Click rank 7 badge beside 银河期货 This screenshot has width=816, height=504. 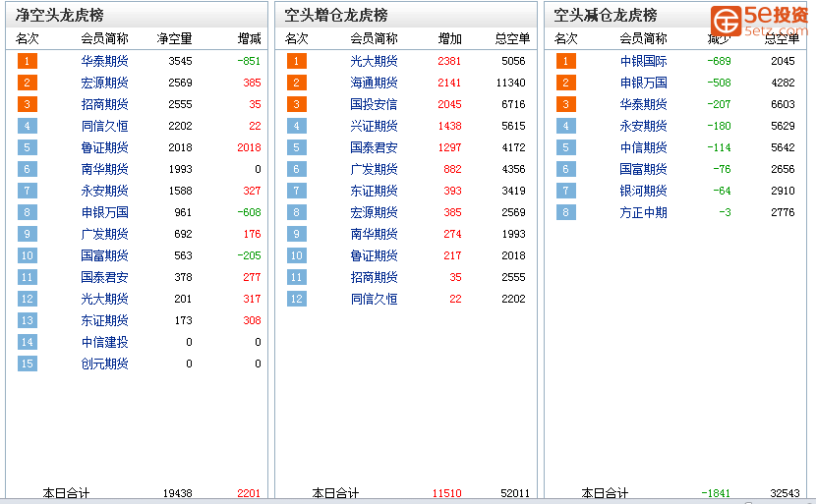click(565, 191)
